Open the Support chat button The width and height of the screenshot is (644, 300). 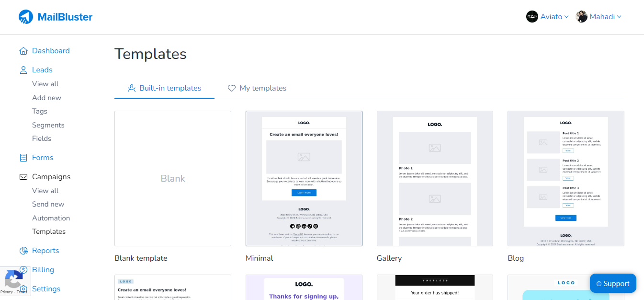[613, 283]
